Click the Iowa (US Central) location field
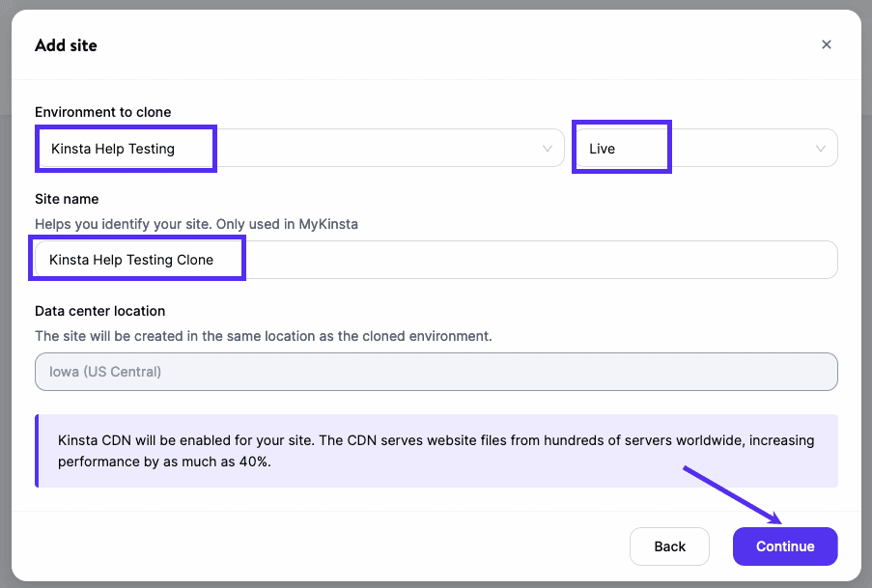 436,372
